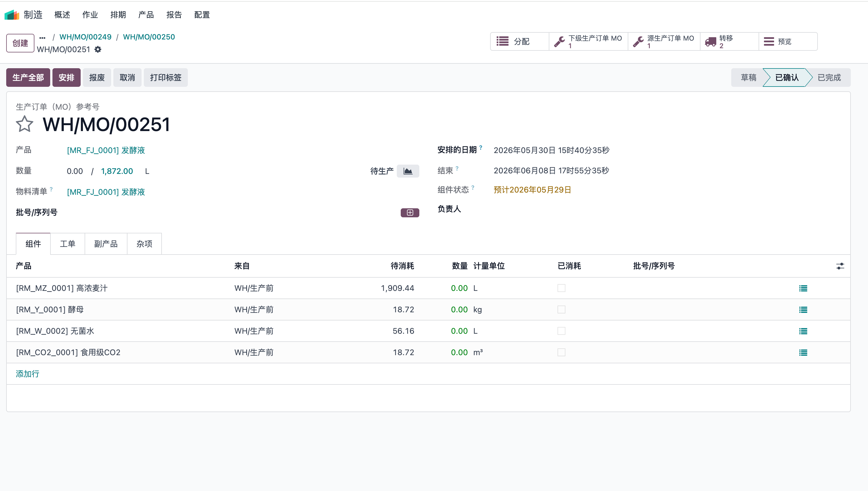This screenshot has width=868, height=491.
Task: Open the 产品 top menu
Action: click(146, 14)
